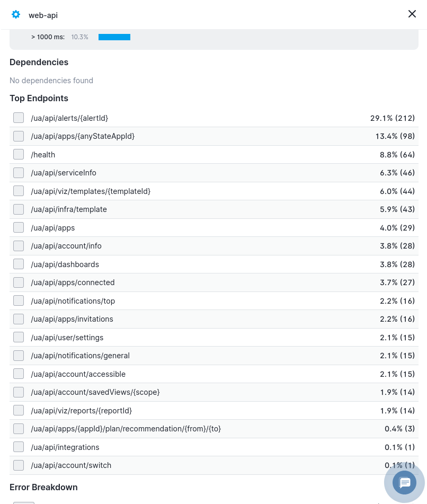Open the /ua/api/serviceInfo endpoint details

(x=64, y=173)
